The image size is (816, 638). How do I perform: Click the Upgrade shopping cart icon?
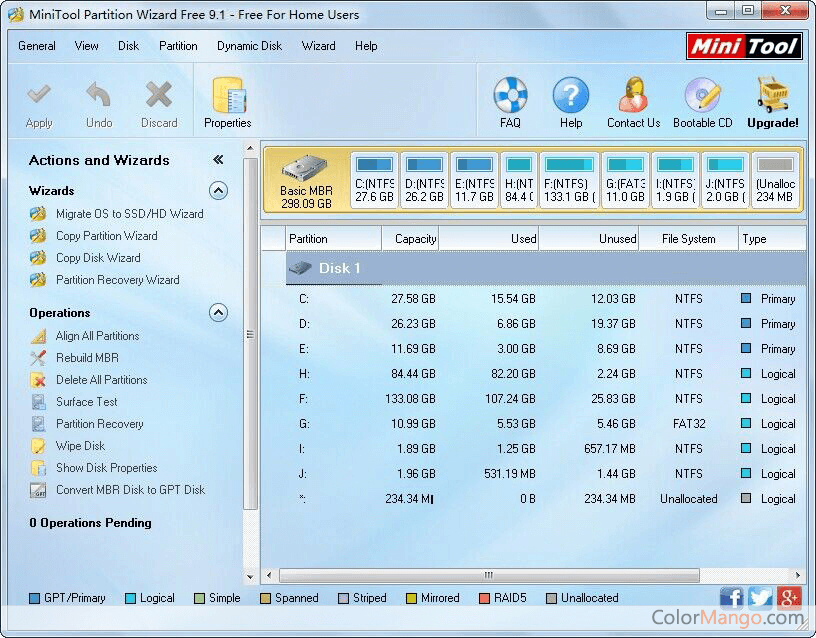point(773,97)
